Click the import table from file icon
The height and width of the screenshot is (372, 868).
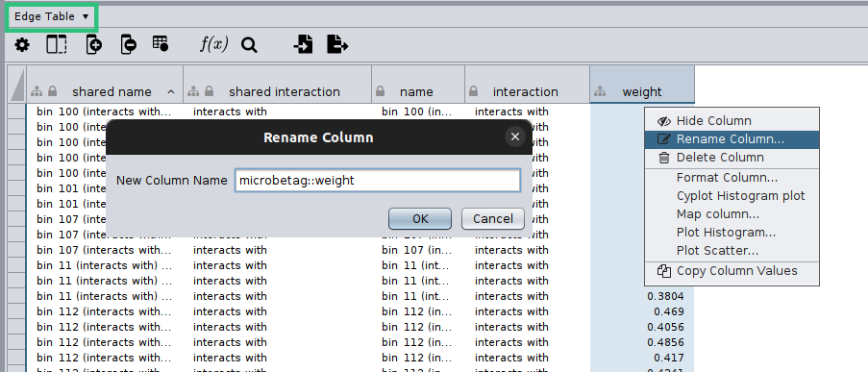[x=303, y=44]
